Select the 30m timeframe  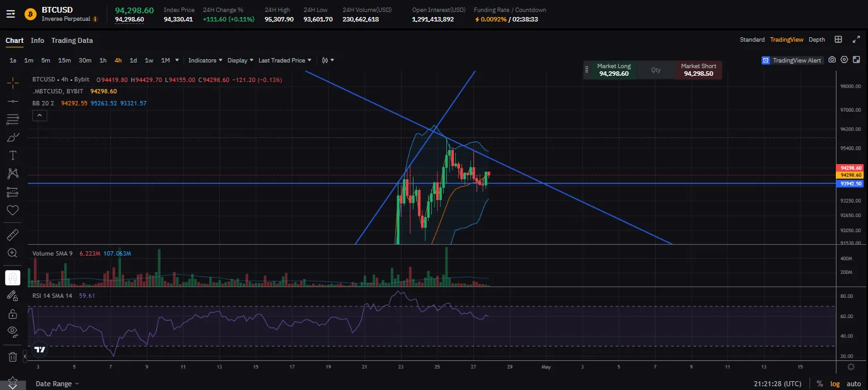coord(85,61)
